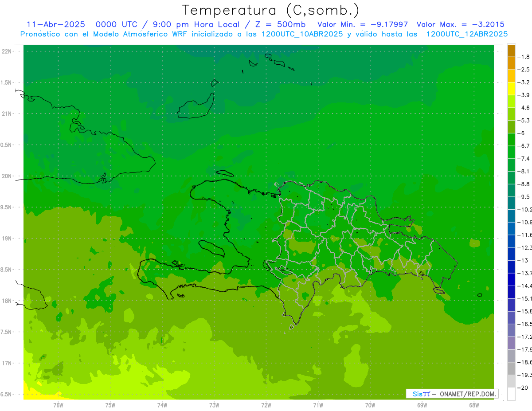Click the 'SisTT - ONAMET/REP.DOM.' logo box
Viewport: 532px width, 411px height.
coord(452,394)
